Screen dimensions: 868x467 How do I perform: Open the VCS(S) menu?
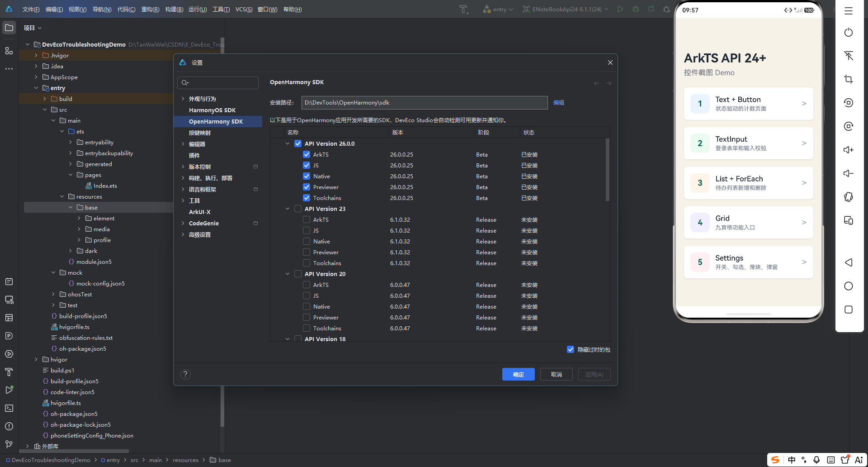[x=244, y=10]
